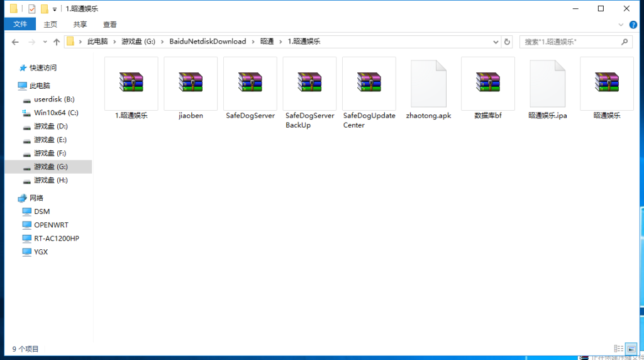Open the 文件 menu
Screen dimensions: 644x360
(x=20, y=25)
